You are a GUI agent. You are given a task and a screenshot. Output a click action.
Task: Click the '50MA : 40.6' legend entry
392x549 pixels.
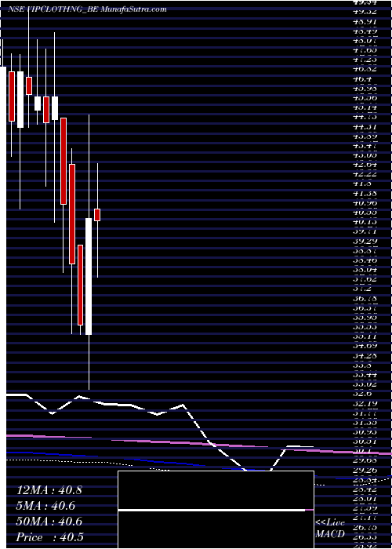click(x=49, y=522)
